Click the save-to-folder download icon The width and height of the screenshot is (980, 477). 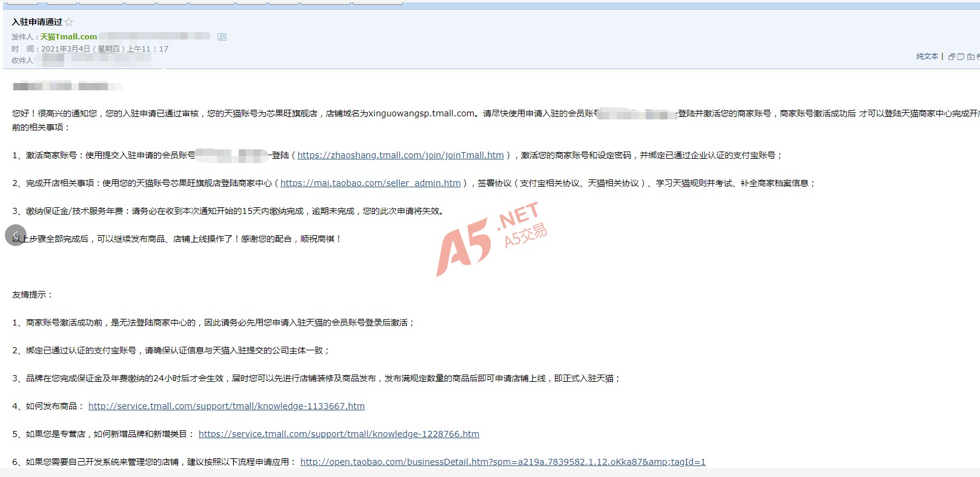click(x=970, y=56)
